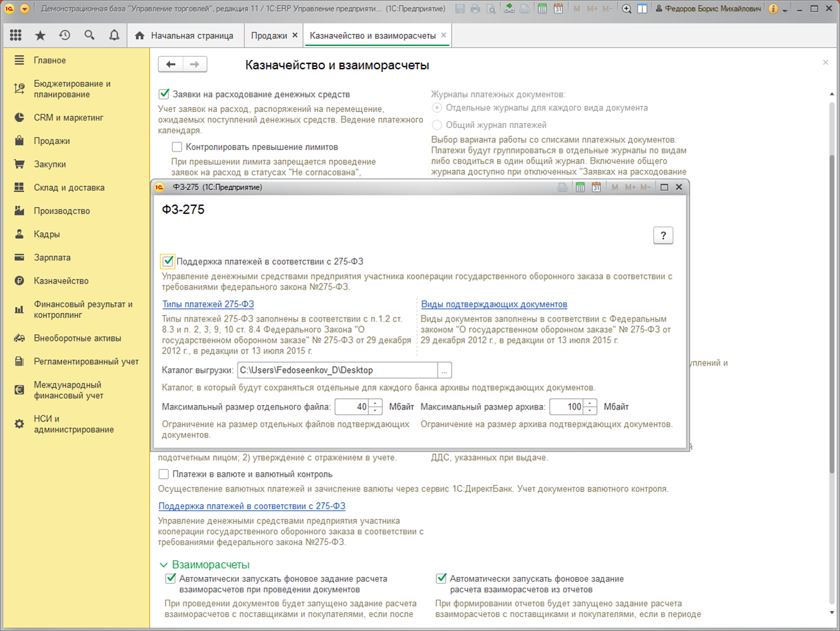Image resolution: width=840 pixels, height=631 pixels.
Task: Open the Виды подтверждающих документов link
Action: tap(494, 304)
